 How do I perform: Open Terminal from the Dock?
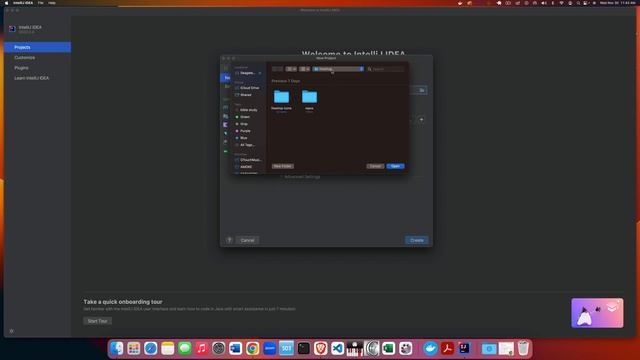304,348
